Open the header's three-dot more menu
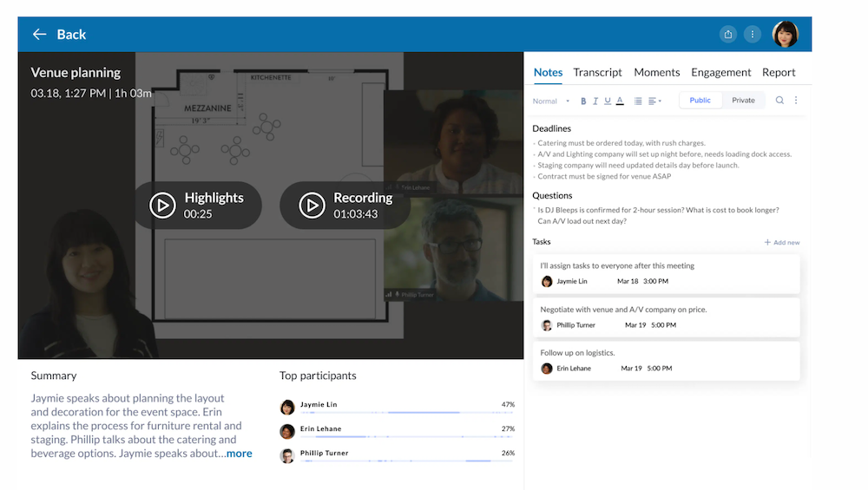The image size is (868, 490). coord(753,35)
